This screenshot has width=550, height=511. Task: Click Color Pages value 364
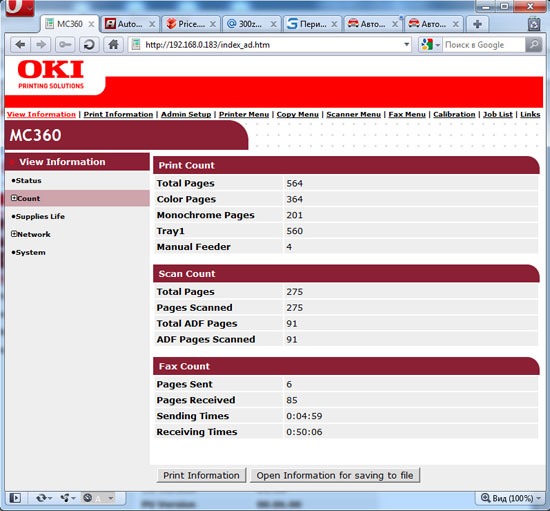coord(294,199)
